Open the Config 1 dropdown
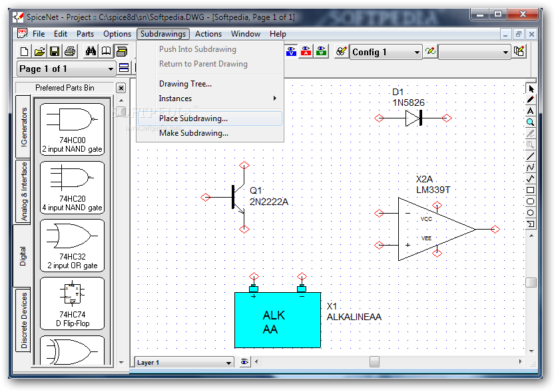The height and width of the screenshot is (392, 556). pos(417,53)
